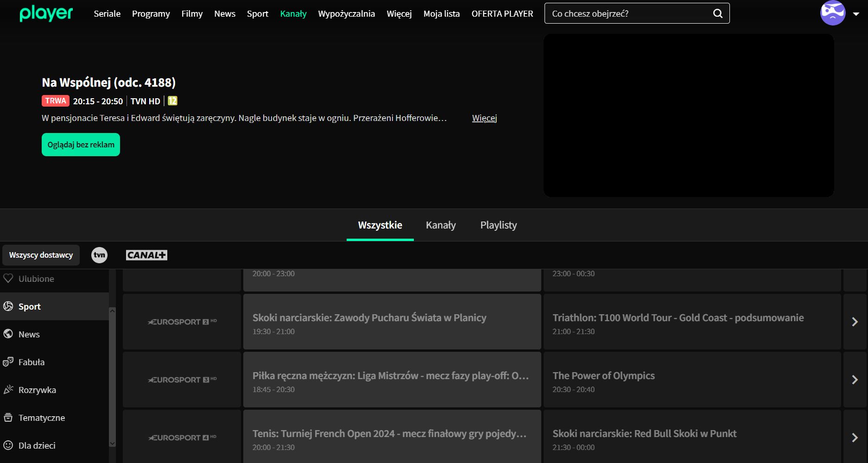This screenshot has width=868, height=463.
Task: Open Programy in the top navigation
Action: point(151,14)
